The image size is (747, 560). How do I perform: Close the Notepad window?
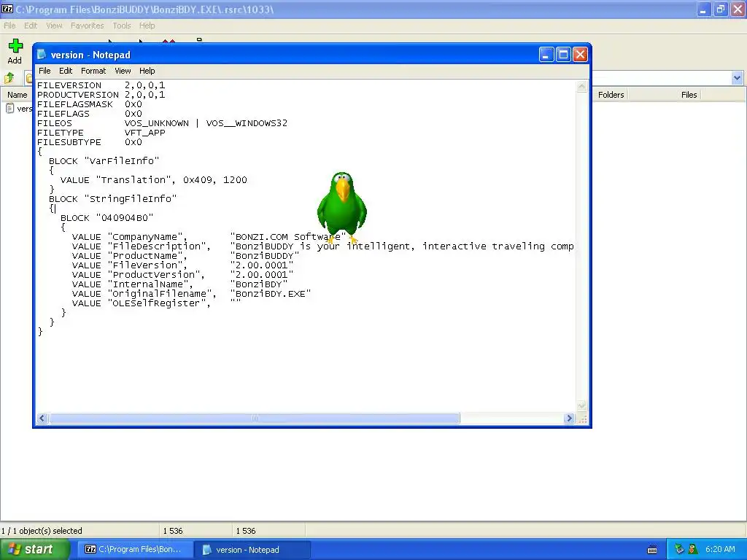coord(580,55)
